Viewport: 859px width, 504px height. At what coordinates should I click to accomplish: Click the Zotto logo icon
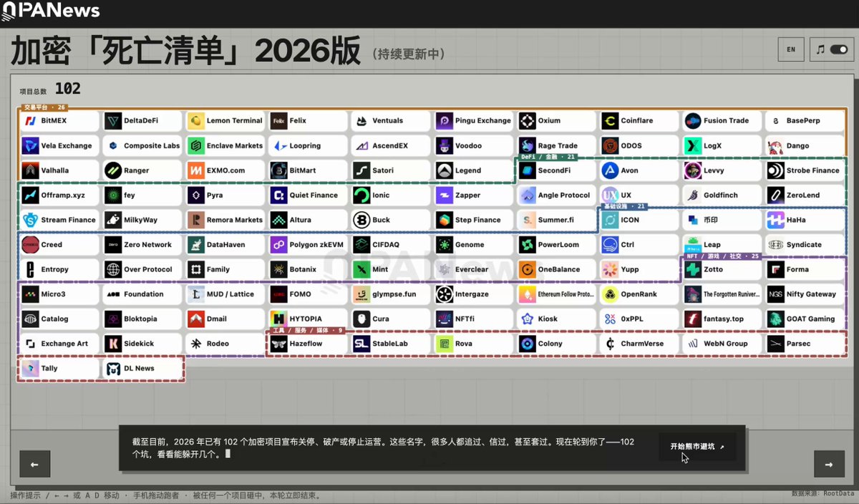click(x=693, y=270)
